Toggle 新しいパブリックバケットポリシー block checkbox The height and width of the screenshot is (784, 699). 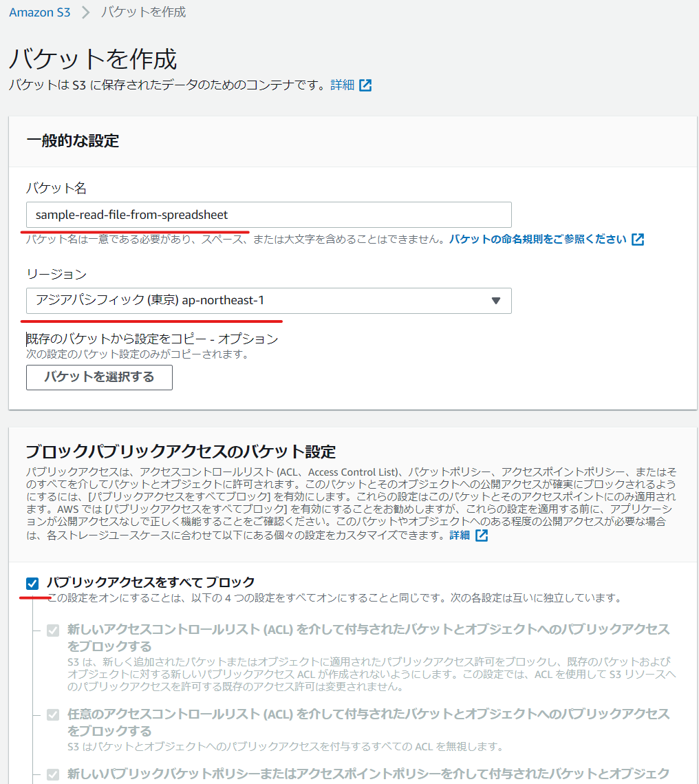(x=53, y=774)
